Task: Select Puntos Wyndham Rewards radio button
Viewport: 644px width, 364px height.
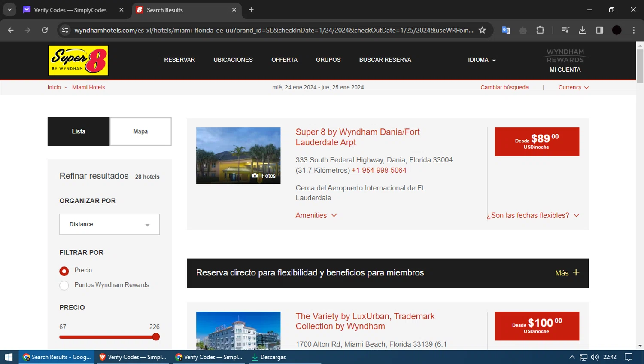Action: tap(64, 285)
